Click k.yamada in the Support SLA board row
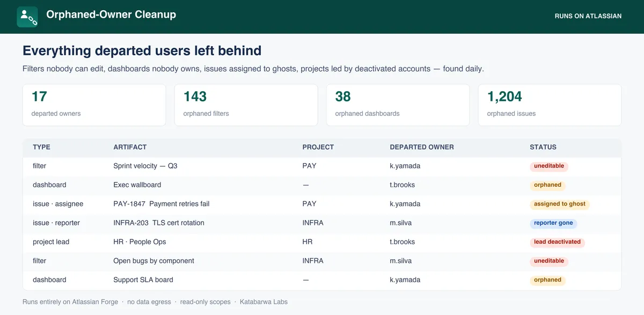 [405, 280]
